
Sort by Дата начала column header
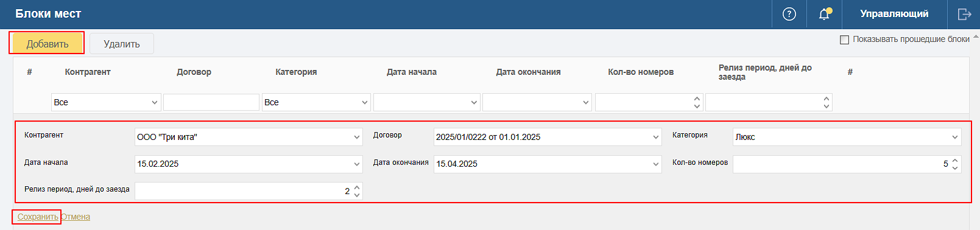coord(412,72)
